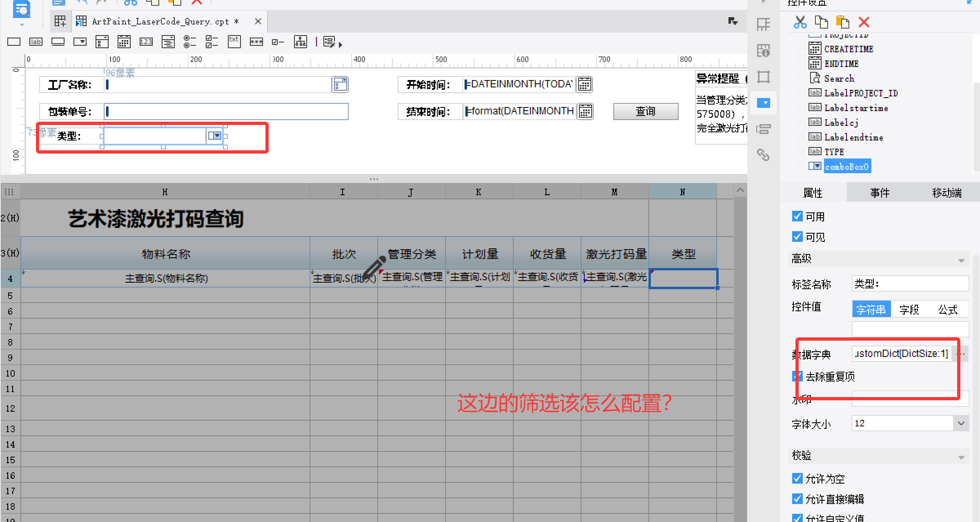The height and width of the screenshot is (522, 980).
Task: Select comboBox0 in the widget tree
Action: pyautogui.click(x=847, y=166)
